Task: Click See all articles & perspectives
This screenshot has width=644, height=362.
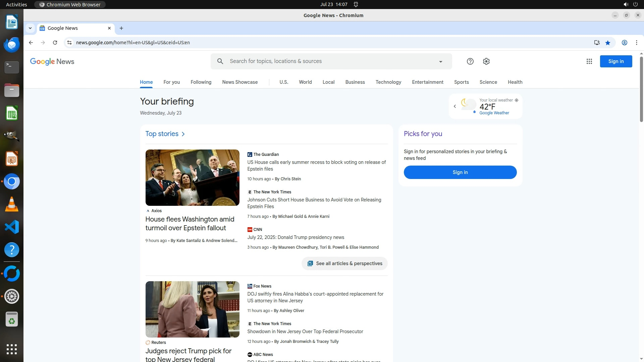Action: tap(344, 263)
